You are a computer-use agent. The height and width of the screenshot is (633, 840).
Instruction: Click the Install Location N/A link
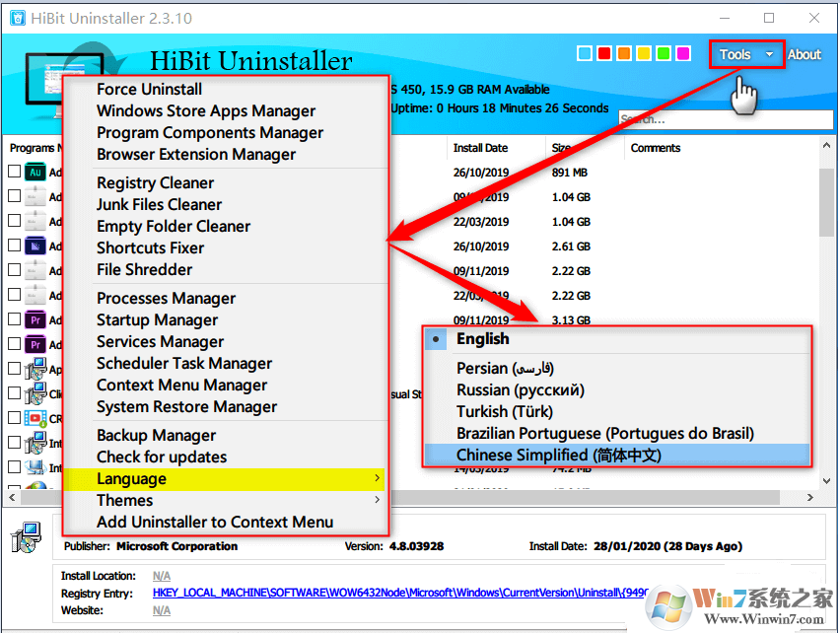coord(162,576)
